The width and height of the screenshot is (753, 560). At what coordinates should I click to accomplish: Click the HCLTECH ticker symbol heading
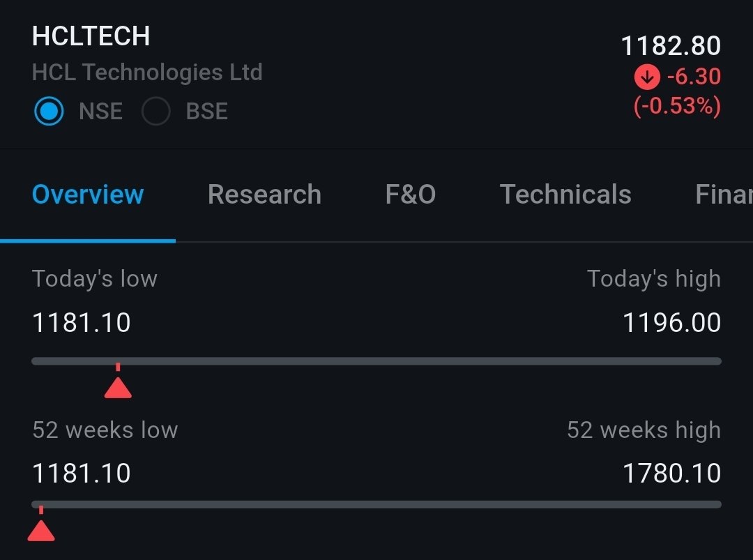coord(91,36)
